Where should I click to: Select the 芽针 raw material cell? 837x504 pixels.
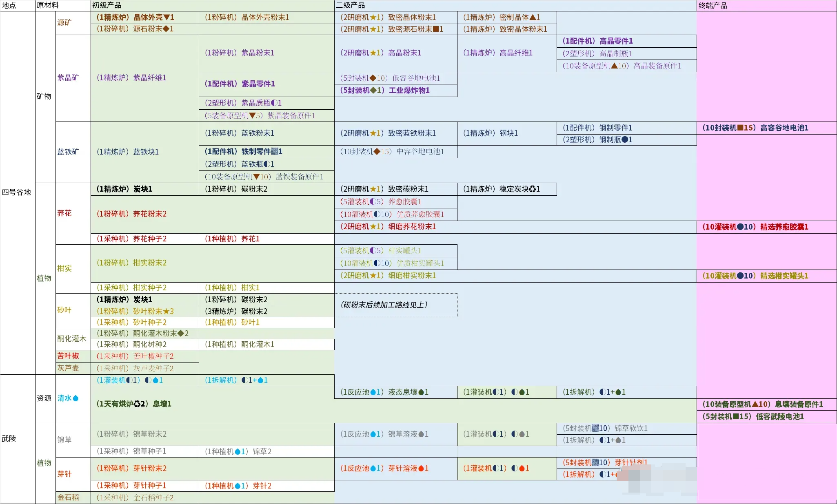[x=73, y=474]
